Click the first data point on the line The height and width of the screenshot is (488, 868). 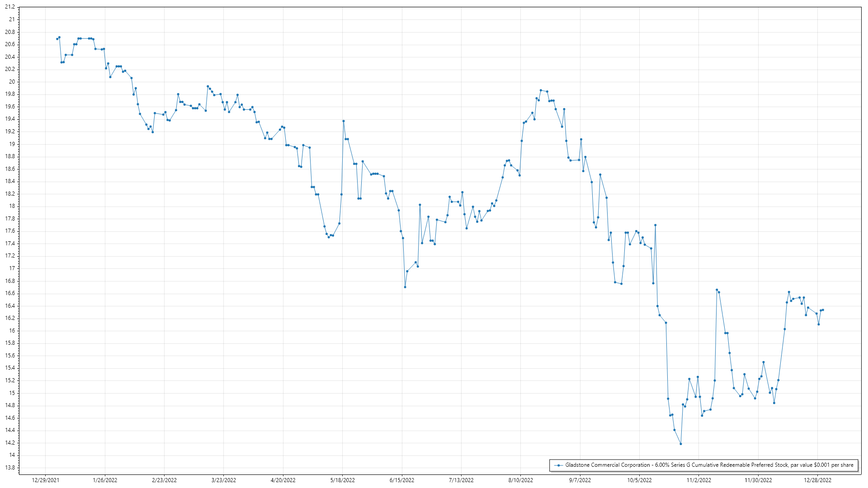[57, 39]
